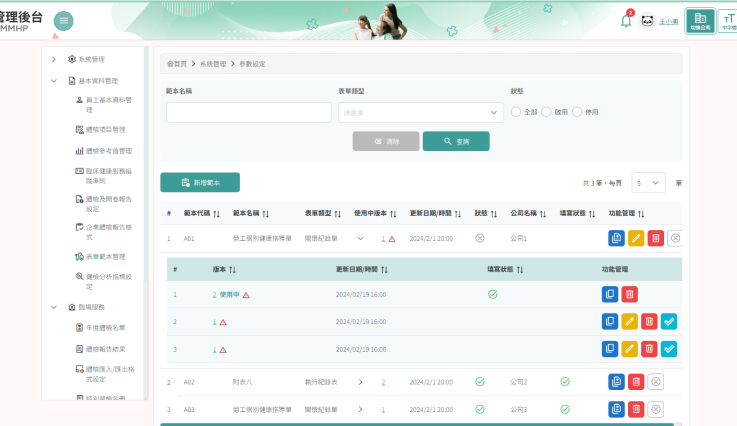Click the green 查詢 search button
The image size is (737, 426).
pos(456,141)
